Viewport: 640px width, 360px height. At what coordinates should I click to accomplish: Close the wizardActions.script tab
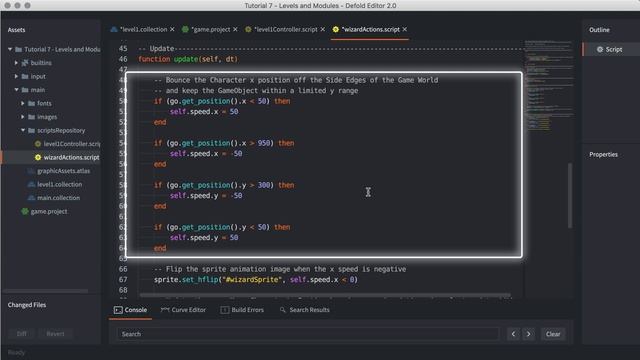pyautogui.click(x=404, y=29)
